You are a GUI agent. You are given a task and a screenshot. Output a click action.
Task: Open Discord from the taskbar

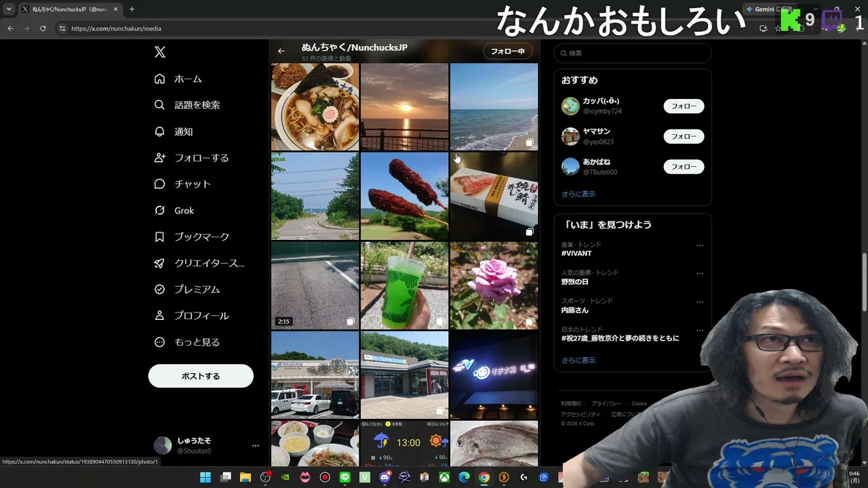[x=385, y=477]
